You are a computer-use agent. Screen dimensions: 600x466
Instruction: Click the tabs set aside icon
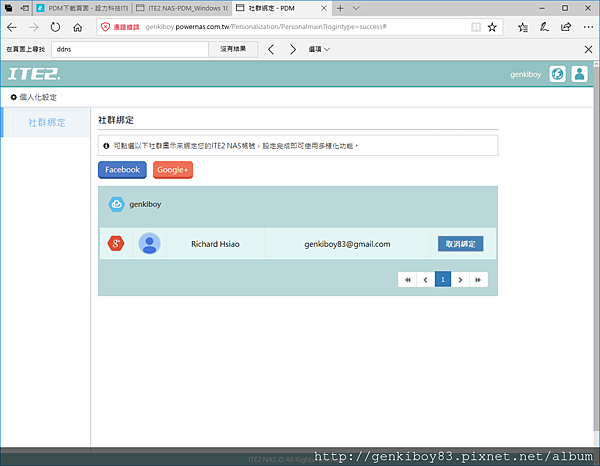pos(8,8)
